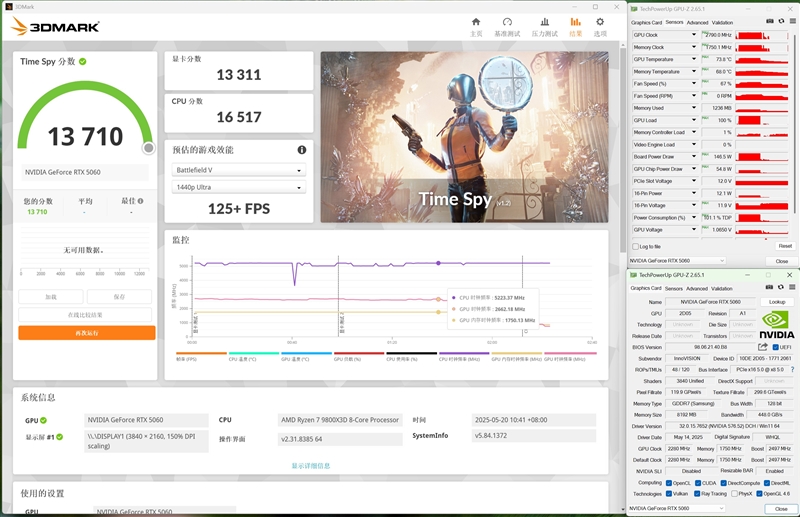Open the benchmarks (基准测试) section

tap(507, 27)
